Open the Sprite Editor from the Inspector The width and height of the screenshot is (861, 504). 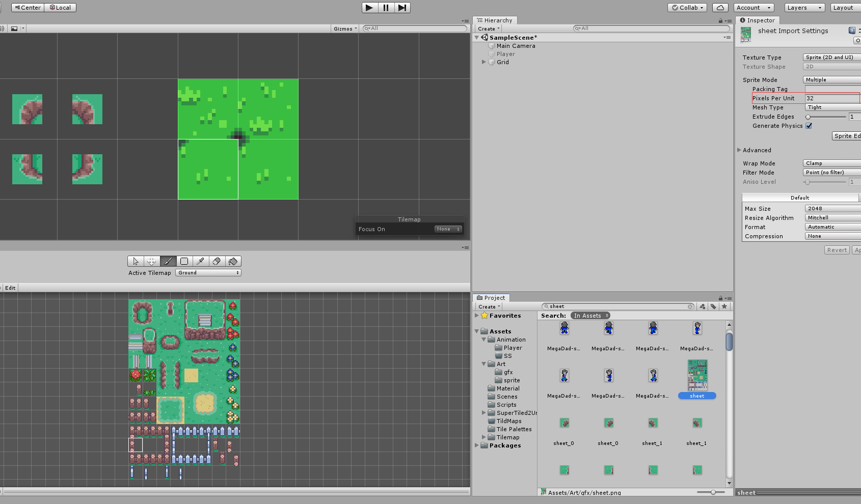pyautogui.click(x=846, y=135)
